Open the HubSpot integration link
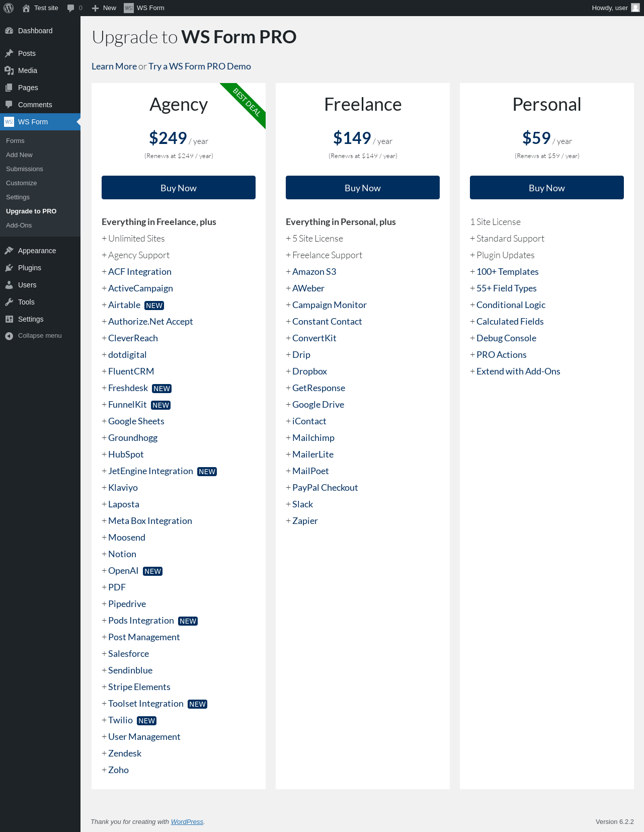 pos(126,455)
